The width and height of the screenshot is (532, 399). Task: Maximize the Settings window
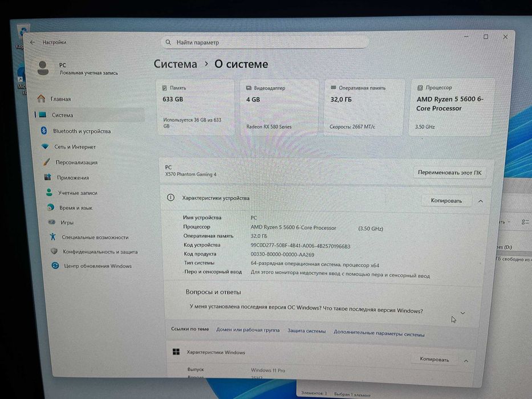pos(486,36)
